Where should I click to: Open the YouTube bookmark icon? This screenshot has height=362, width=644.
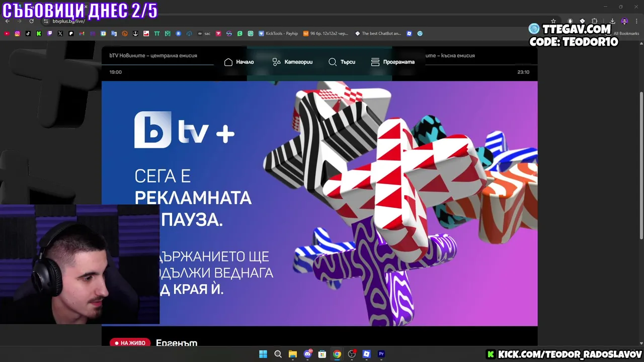pos(7,34)
